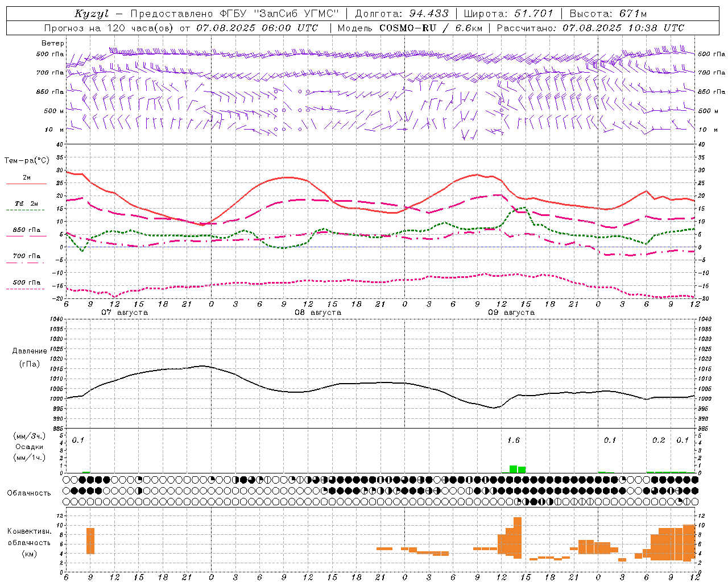Click the computed time Рассчитано: 07.08.2025 10:38 UTC
Viewport: 728px width, 582px height.
[590, 28]
